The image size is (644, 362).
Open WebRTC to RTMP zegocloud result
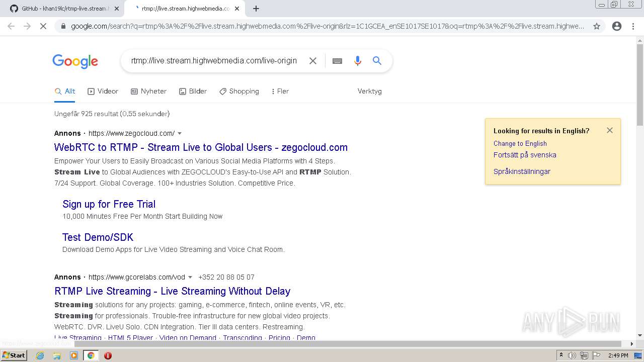pos(201,147)
